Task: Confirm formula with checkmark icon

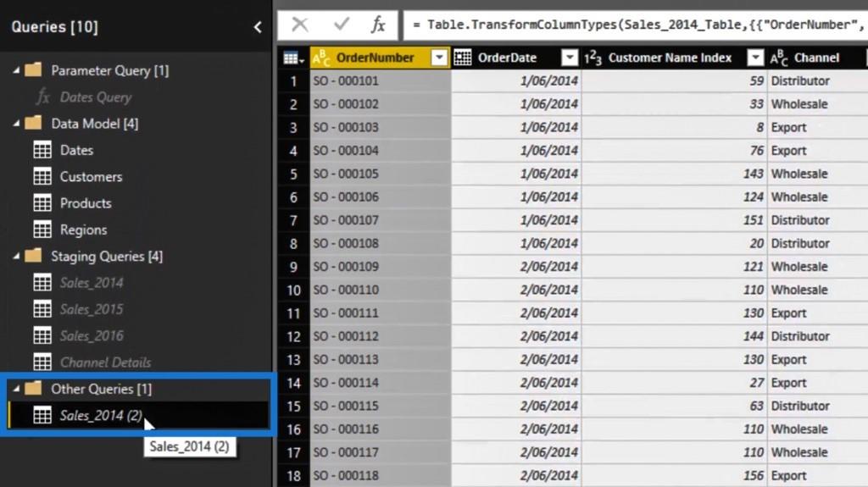Action: 342,24
